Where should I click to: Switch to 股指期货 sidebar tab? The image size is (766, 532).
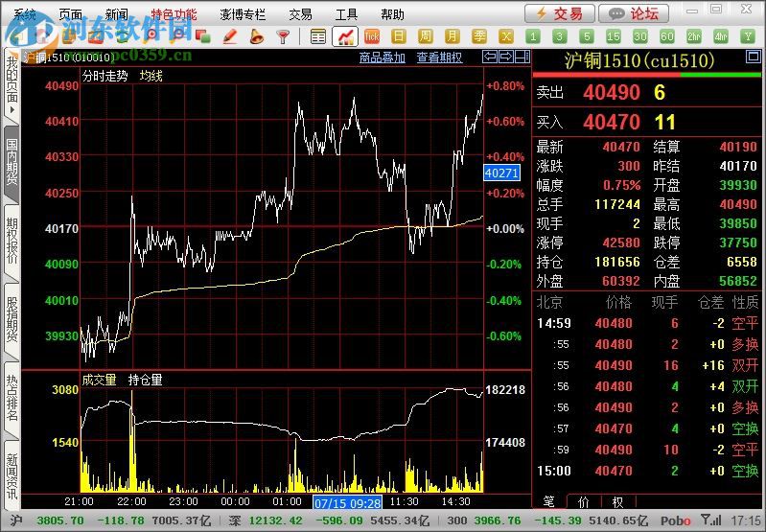click(x=12, y=320)
